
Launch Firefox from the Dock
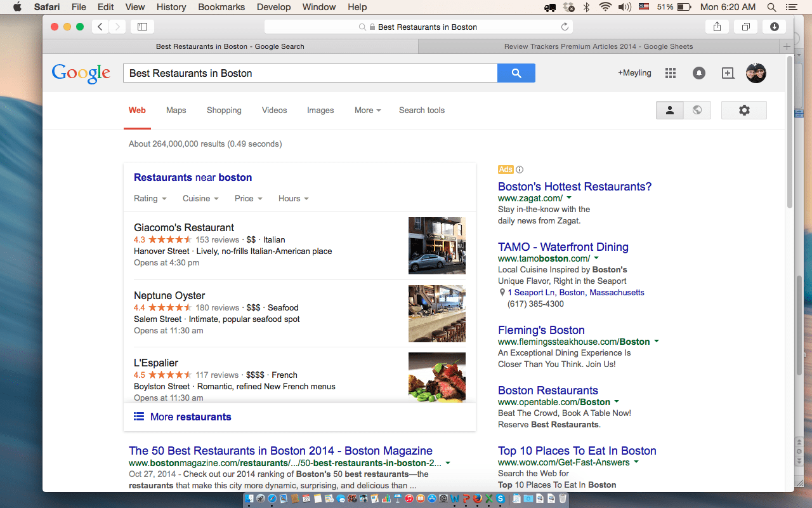477,499
